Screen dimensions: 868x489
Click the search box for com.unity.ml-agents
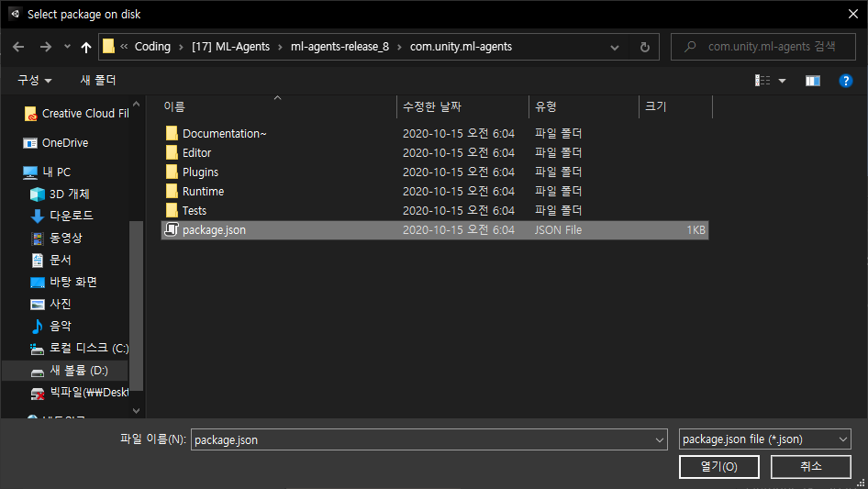point(762,47)
